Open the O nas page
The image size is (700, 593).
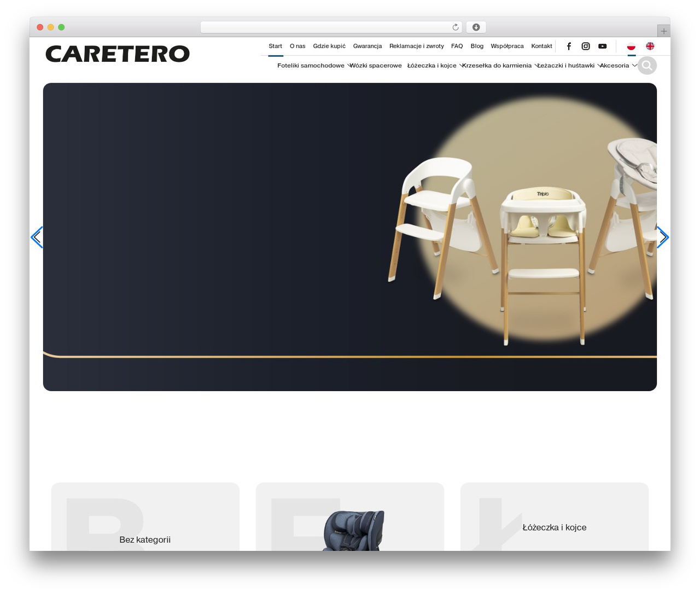pyautogui.click(x=297, y=46)
